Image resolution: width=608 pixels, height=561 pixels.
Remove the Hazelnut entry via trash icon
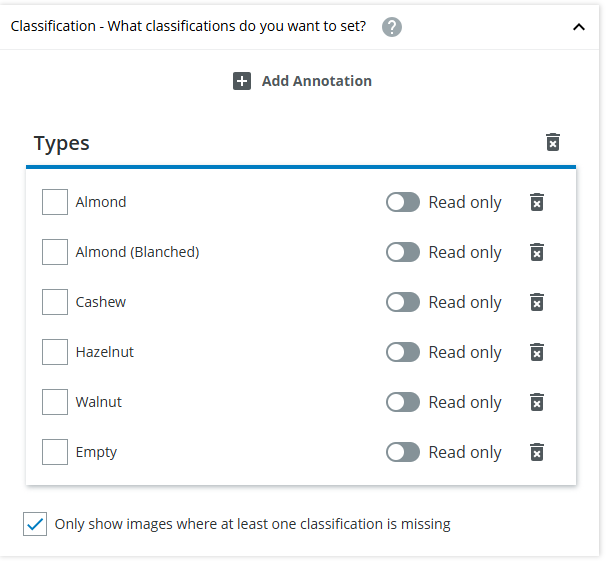pyautogui.click(x=537, y=352)
